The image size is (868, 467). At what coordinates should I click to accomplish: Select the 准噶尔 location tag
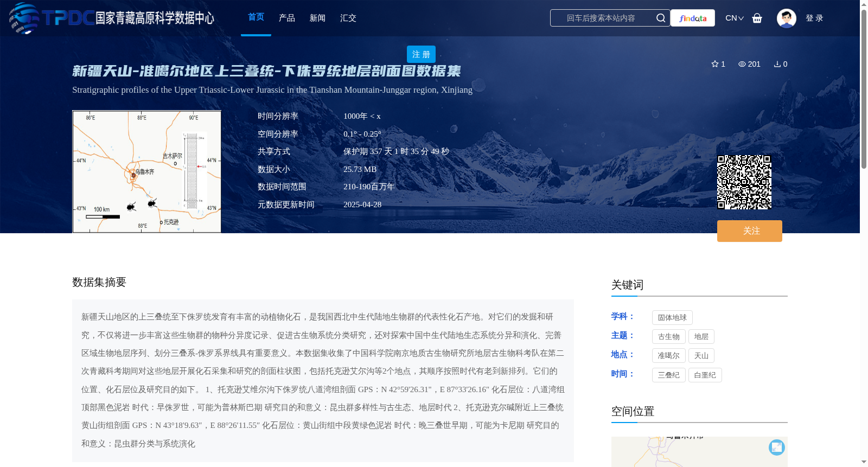669,355
